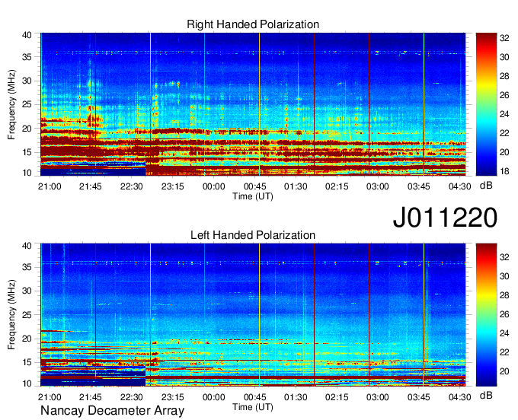Click the Right Handed plot's color scale bar

(x=486, y=104)
